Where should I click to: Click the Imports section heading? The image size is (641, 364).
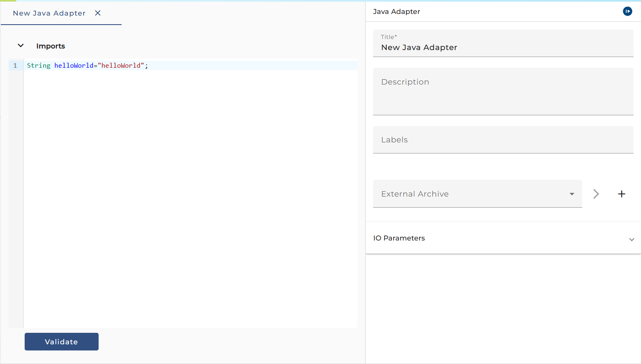[x=51, y=46]
